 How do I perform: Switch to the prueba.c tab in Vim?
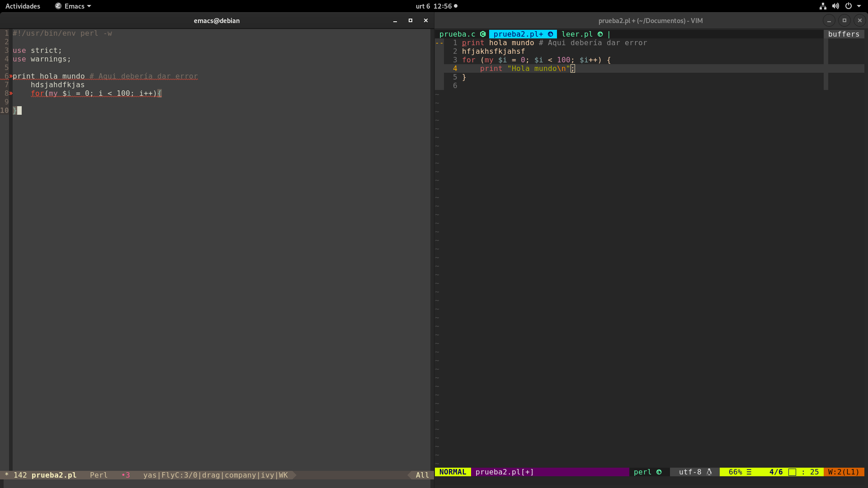(x=457, y=34)
